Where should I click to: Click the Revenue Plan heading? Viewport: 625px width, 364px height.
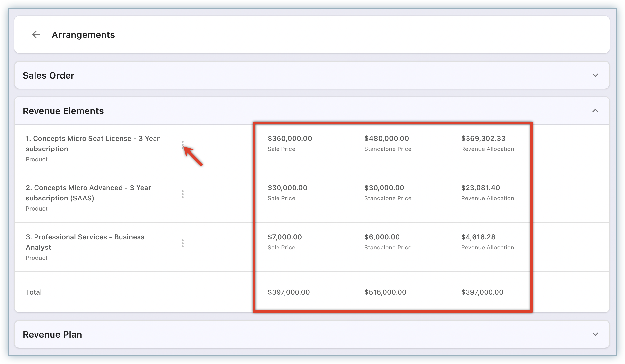click(x=52, y=334)
